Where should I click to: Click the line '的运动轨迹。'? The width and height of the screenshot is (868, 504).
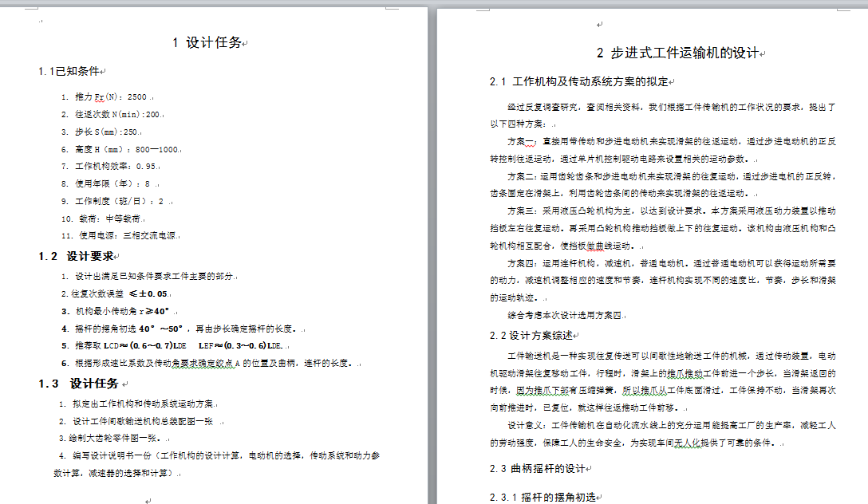click(x=515, y=297)
